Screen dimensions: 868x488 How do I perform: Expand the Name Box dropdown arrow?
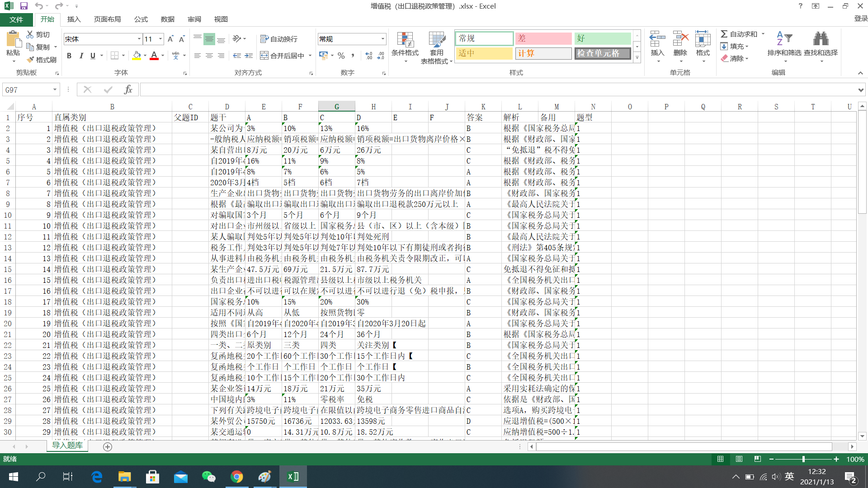tap(55, 89)
